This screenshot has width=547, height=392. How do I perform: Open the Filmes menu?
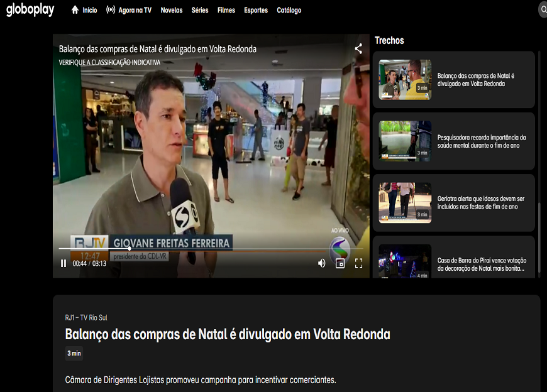(x=226, y=10)
